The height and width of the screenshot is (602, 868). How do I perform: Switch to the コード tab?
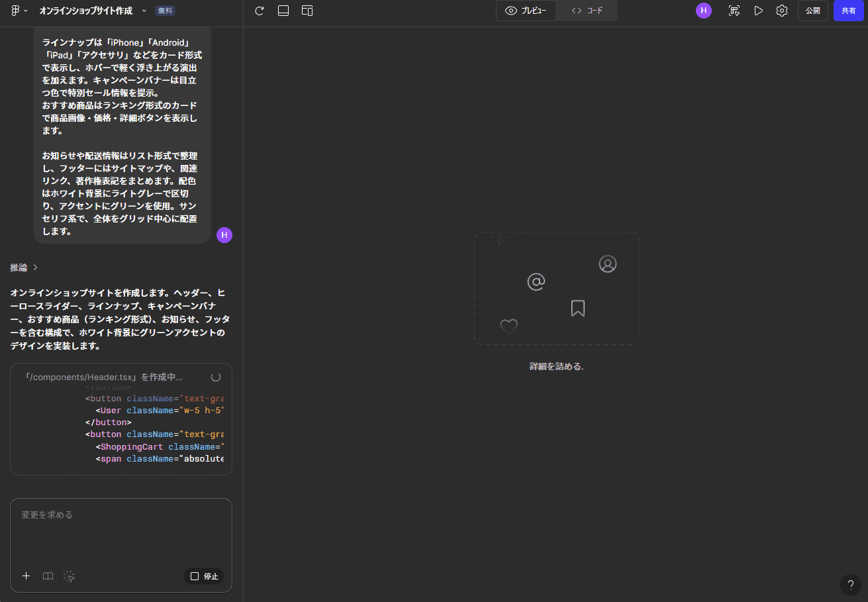[587, 11]
